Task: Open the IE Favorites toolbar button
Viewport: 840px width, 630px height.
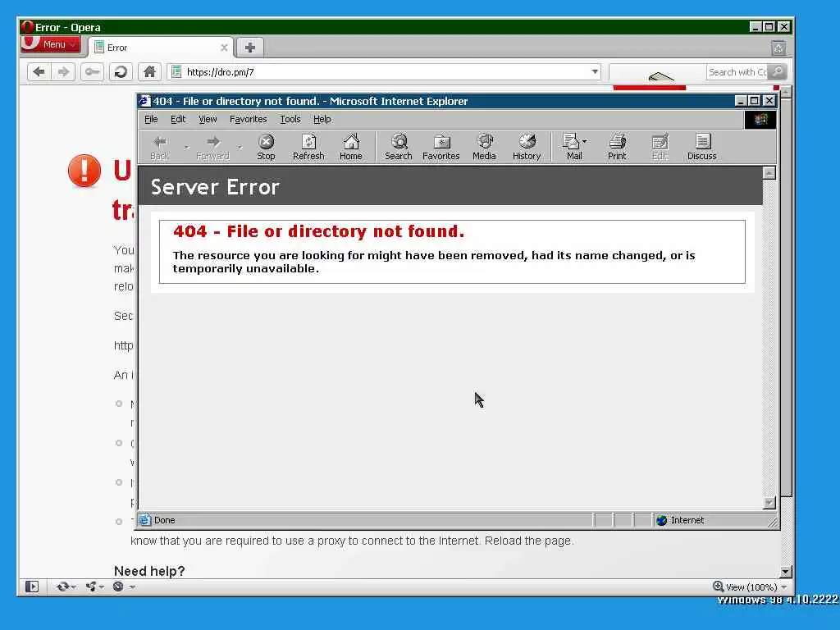Action: click(441, 147)
